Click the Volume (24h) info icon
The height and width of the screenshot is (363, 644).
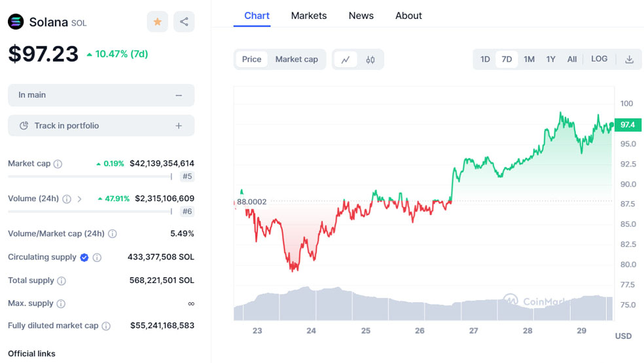point(67,199)
